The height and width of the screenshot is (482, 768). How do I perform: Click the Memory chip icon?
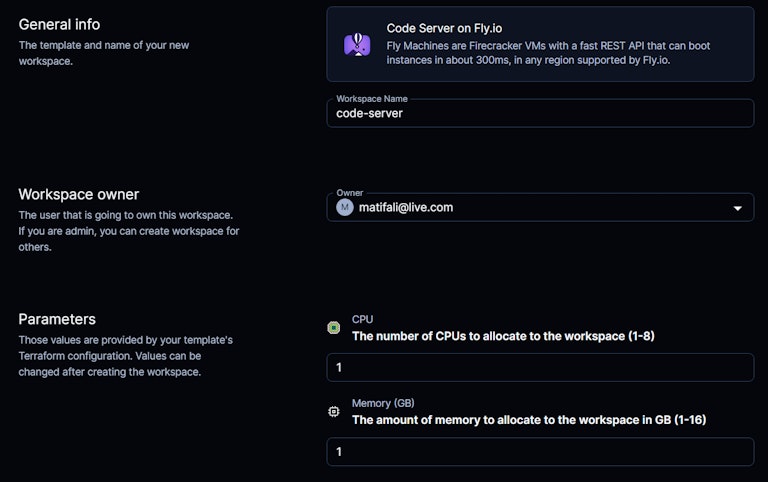(x=334, y=411)
